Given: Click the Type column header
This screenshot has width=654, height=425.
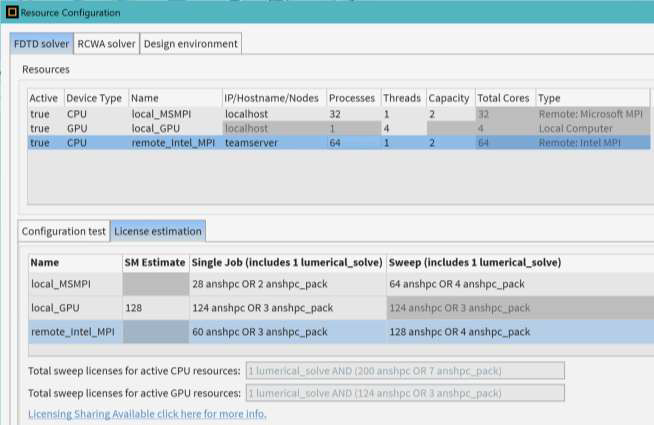Looking at the screenshot, I should click(592, 98).
